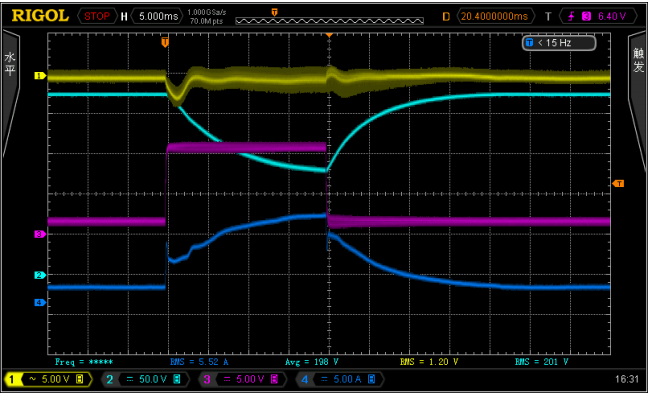Select channel 4 label at 5.00 A
The image size is (648, 394).
pyautogui.click(x=340, y=379)
